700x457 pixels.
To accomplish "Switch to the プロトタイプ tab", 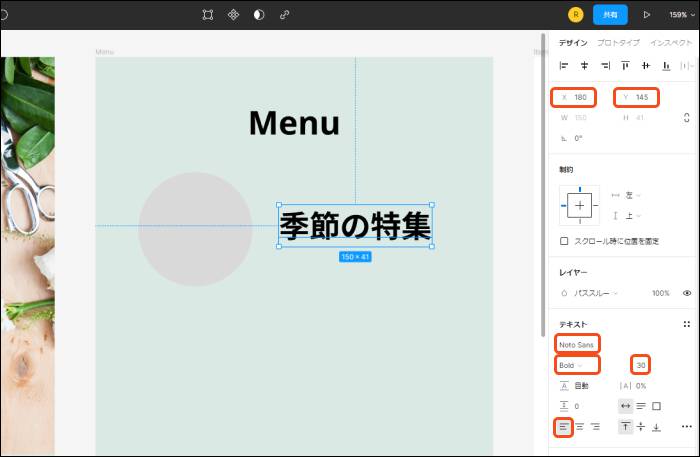I will coord(620,43).
